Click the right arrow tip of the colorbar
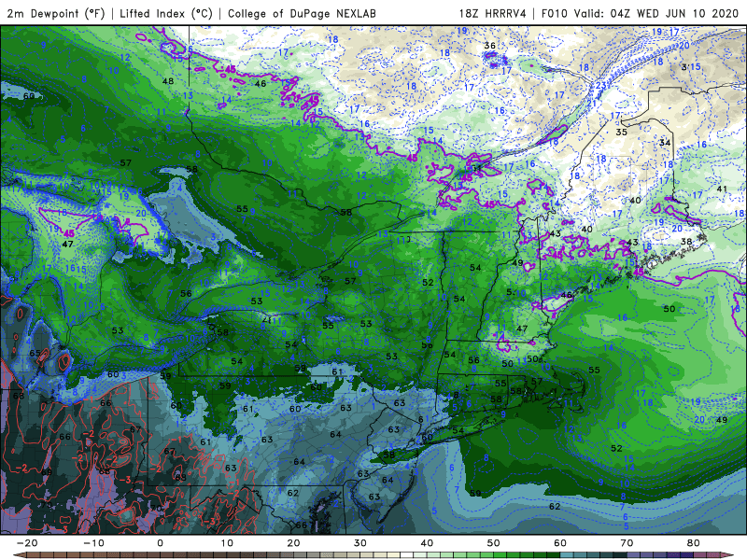 tap(728, 555)
